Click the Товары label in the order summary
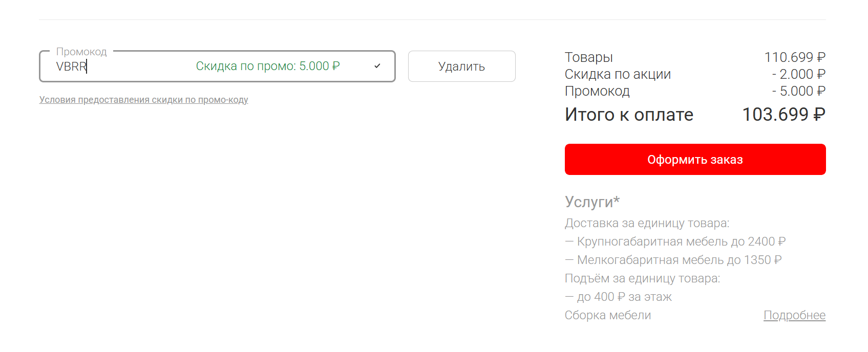Viewport: 868px width, 352px height. pos(588,57)
